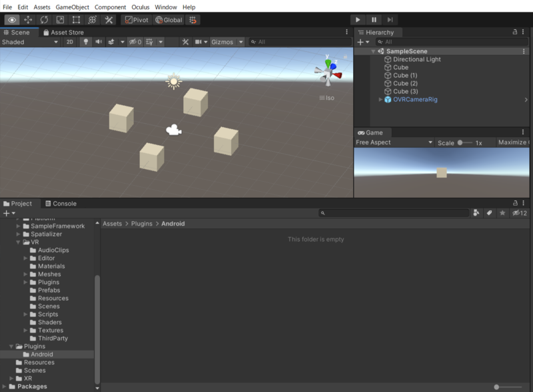Open SampleScene options menu (three dots)
This screenshot has width=533, height=392.
524,51
